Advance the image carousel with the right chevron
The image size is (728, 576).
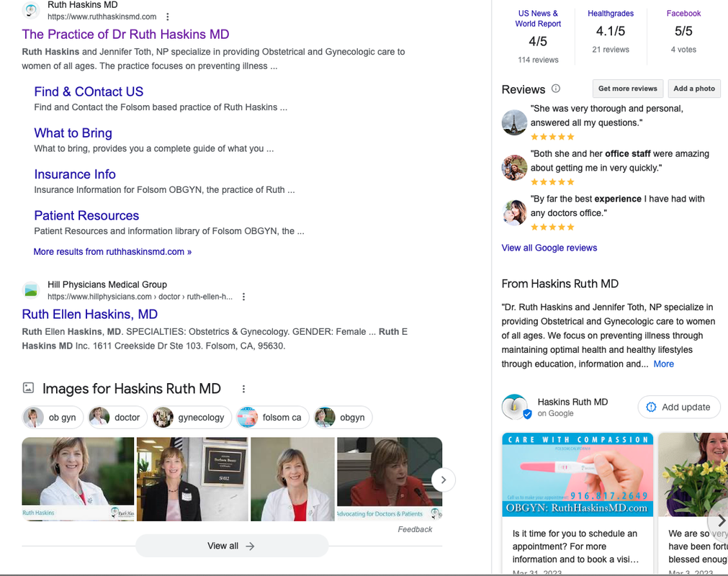[444, 480]
